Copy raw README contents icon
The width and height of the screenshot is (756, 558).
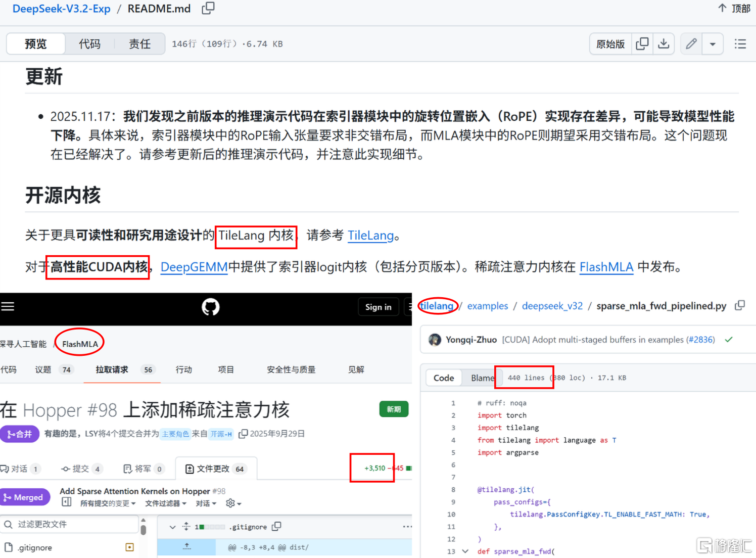click(x=642, y=44)
